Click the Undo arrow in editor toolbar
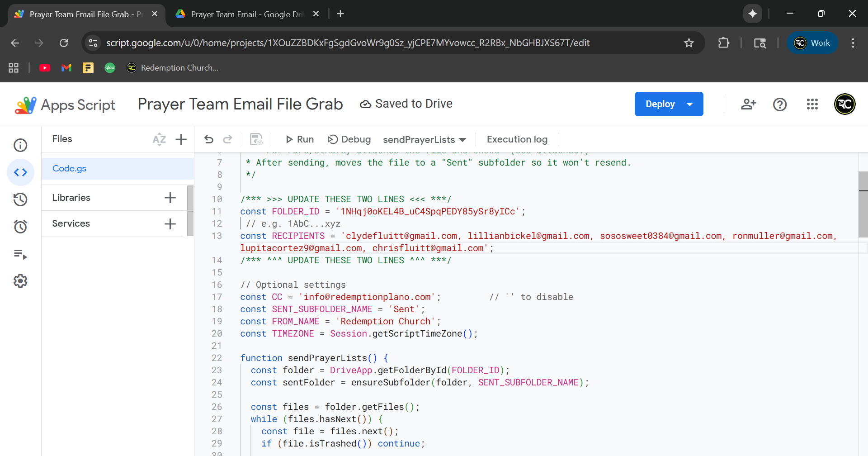 pyautogui.click(x=208, y=139)
